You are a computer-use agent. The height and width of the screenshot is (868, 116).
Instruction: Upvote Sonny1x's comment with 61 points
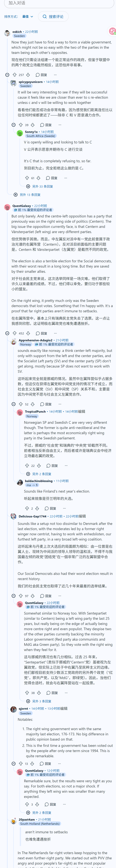27,178
